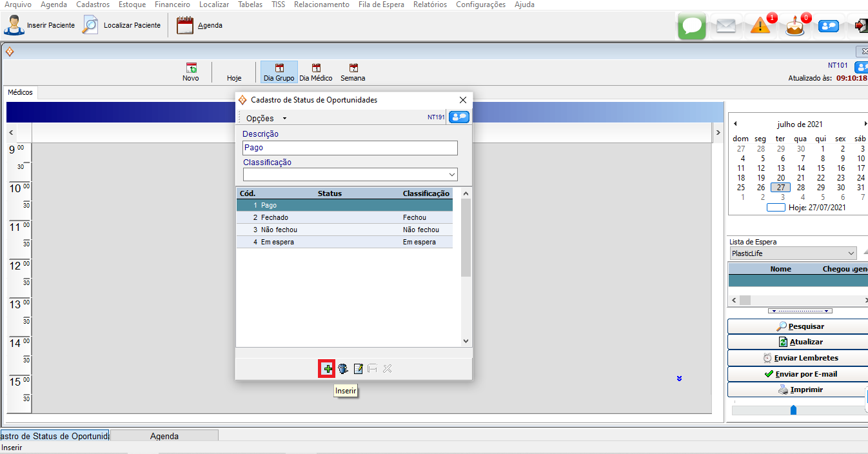This screenshot has height=454, width=868.
Task: Click the Atualizar button
Action: pyautogui.click(x=798, y=342)
